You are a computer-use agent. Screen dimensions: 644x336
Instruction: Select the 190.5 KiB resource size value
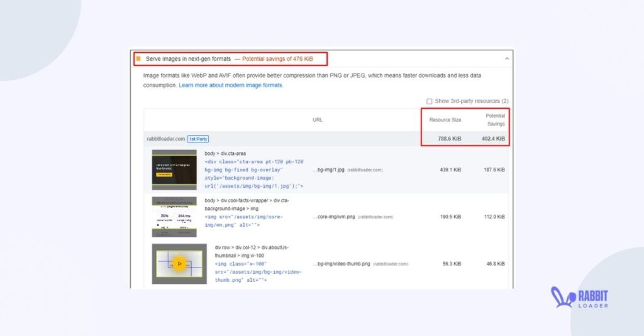coord(450,217)
